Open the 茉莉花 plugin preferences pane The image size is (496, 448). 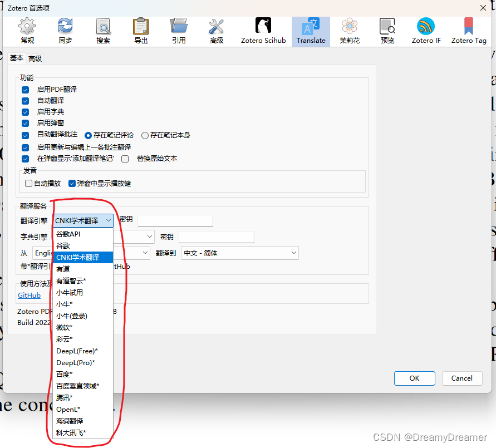coord(350,31)
